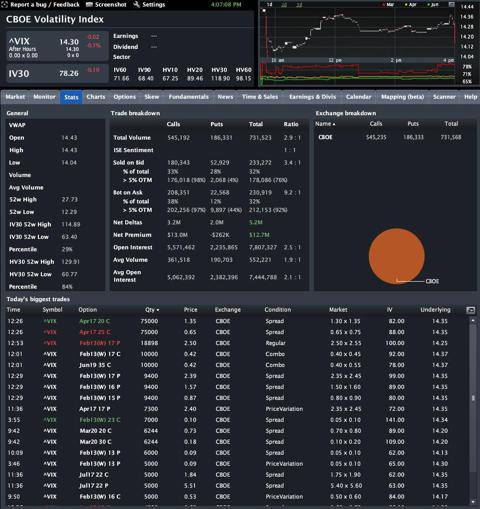This screenshot has height=509, width=480.
Task: Click the chart options icon beside the Jun legend
Action: tap(451, 4)
